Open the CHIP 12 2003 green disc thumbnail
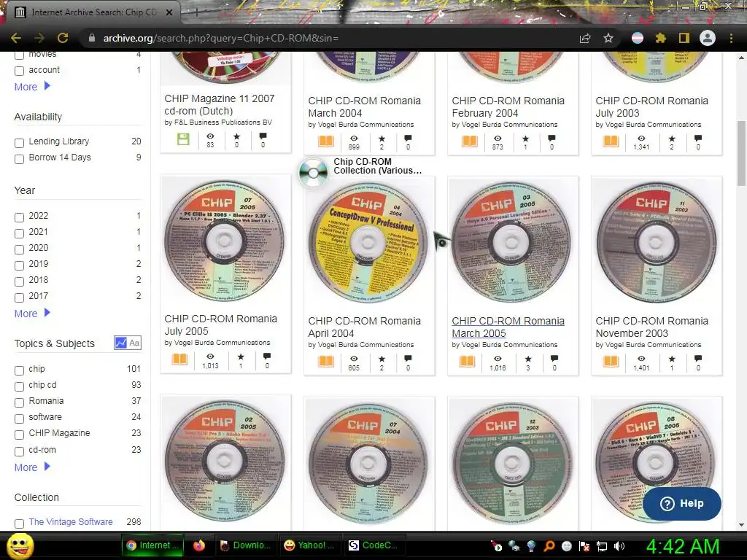This screenshot has width=747, height=560. pos(511,463)
